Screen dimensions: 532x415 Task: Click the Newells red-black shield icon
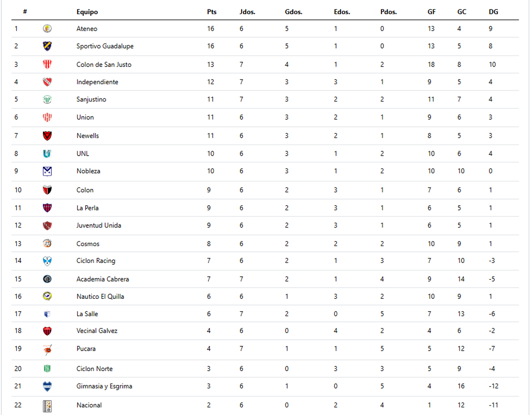pyautogui.click(x=47, y=136)
